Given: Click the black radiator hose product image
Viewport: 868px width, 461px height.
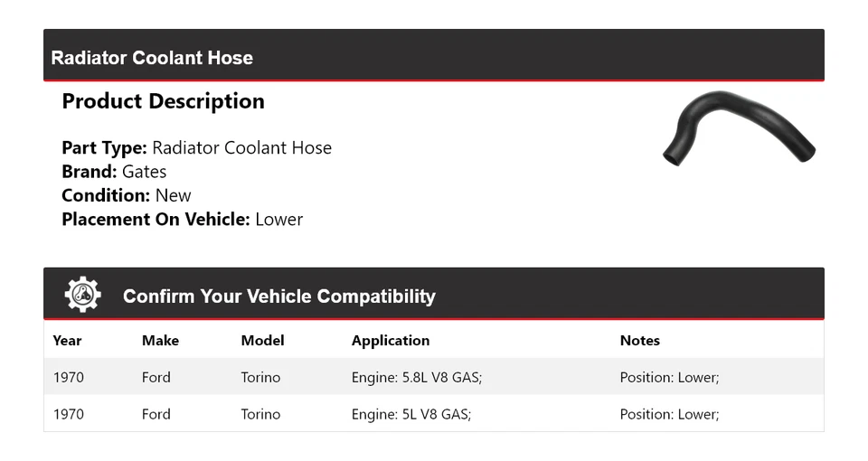Looking at the screenshot, I should coord(739,129).
